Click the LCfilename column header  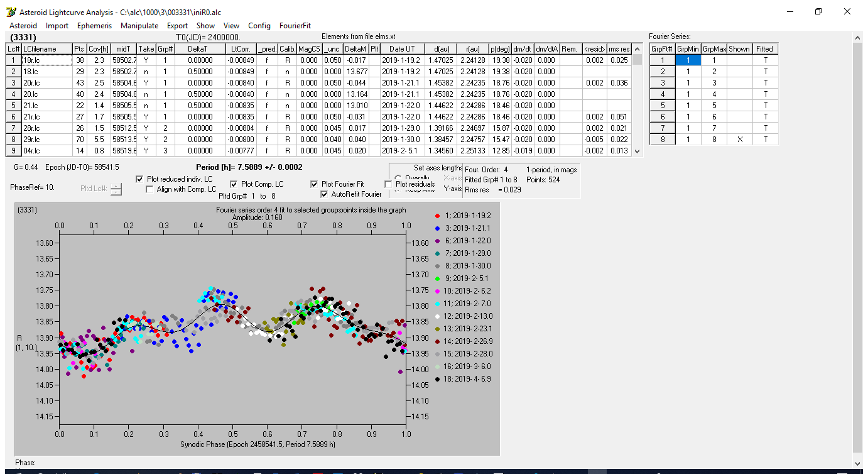pyautogui.click(x=46, y=49)
